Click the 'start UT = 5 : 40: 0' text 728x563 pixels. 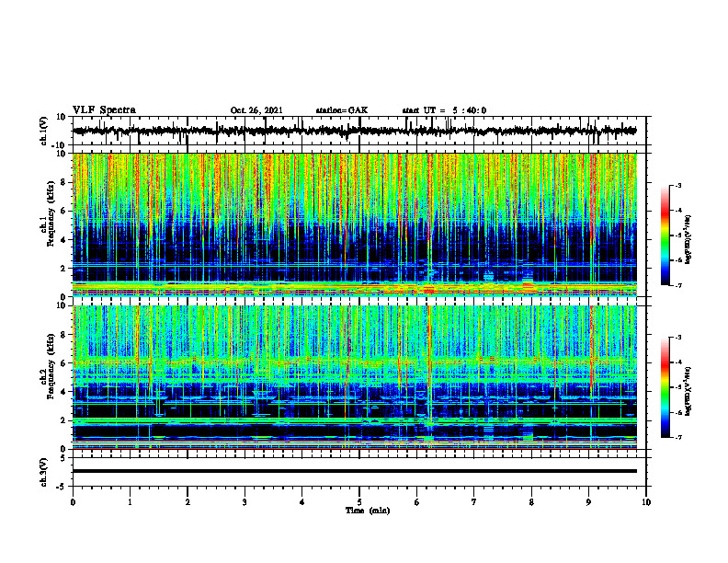click(x=444, y=110)
